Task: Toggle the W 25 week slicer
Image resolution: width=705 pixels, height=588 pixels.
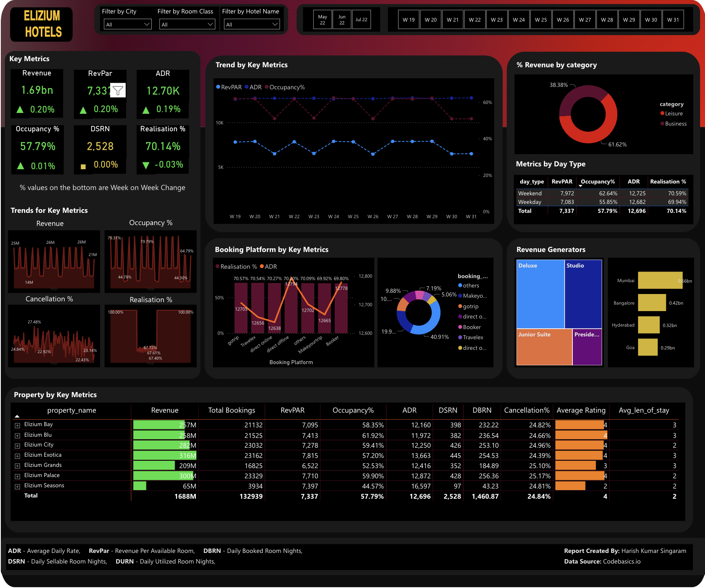Action: click(541, 20)
